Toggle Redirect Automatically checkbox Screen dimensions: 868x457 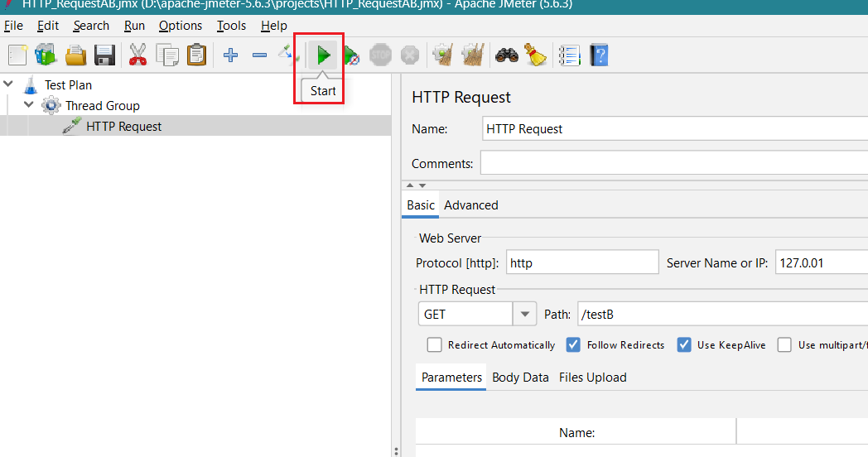(x=435, y=344)
